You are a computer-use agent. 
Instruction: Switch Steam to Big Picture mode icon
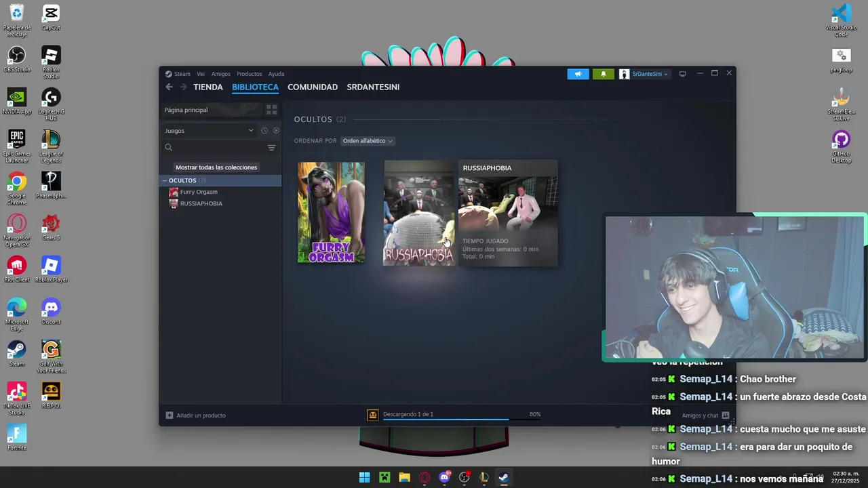pyautogui.click(x=683, y=74)
